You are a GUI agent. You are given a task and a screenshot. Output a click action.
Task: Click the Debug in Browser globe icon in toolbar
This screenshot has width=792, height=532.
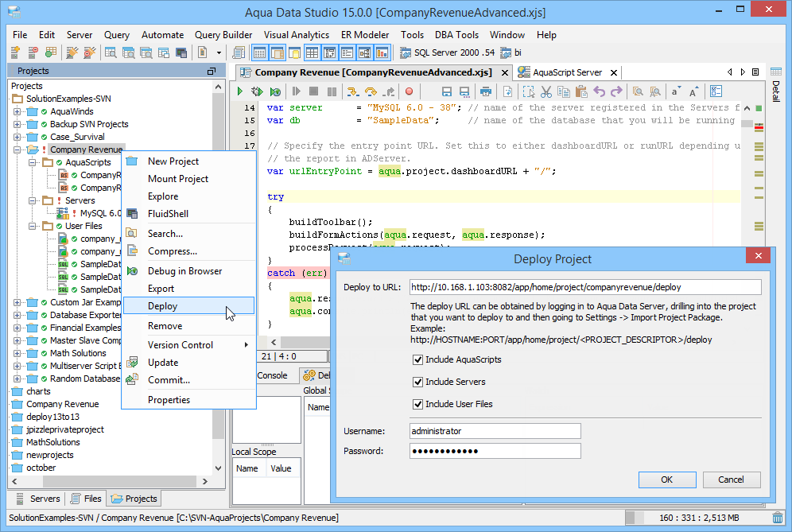point(275,91)
